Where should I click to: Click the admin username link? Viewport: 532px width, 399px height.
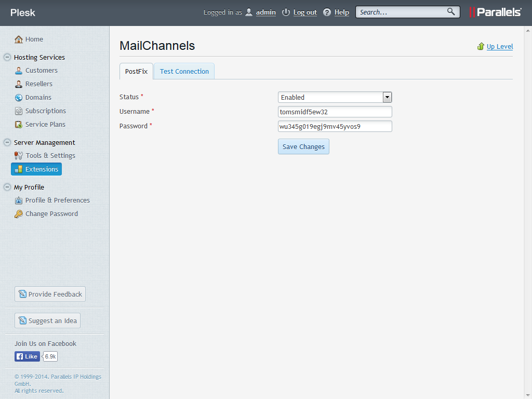coord(265,12)
